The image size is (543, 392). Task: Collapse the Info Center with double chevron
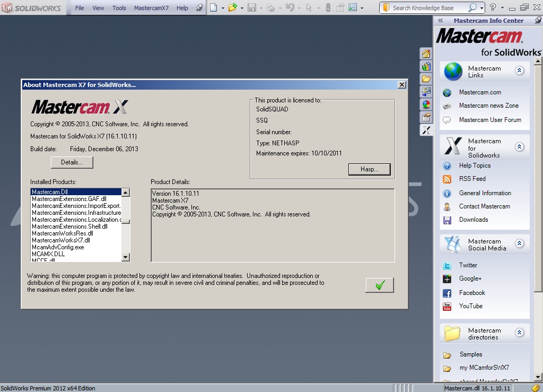(441, 21)
